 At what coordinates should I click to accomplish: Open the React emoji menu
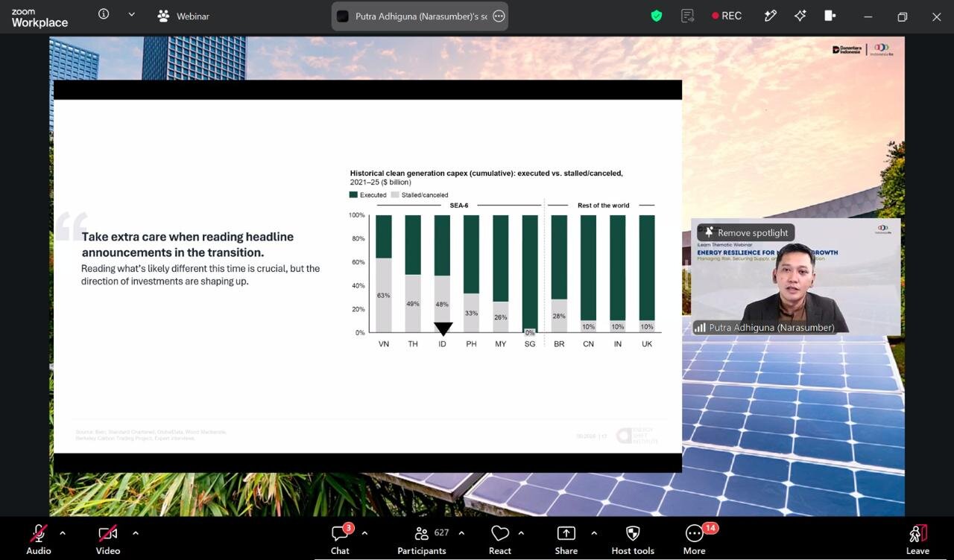(500, 533)
